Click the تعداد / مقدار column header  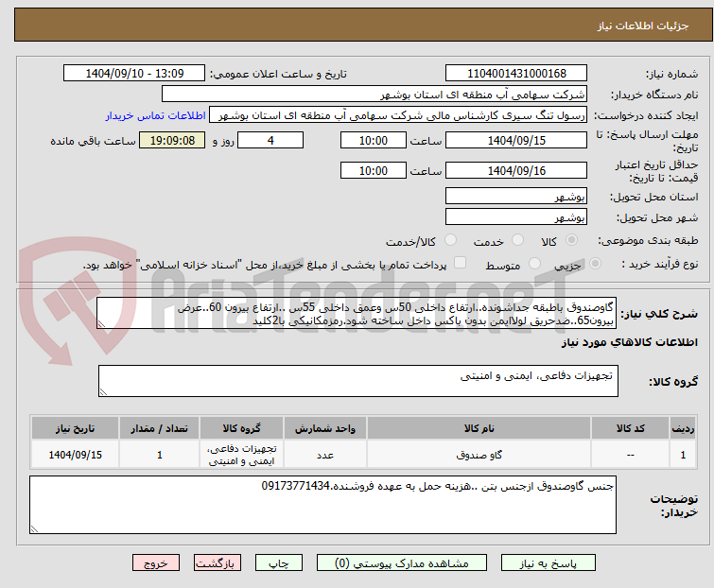click(160, 428)
